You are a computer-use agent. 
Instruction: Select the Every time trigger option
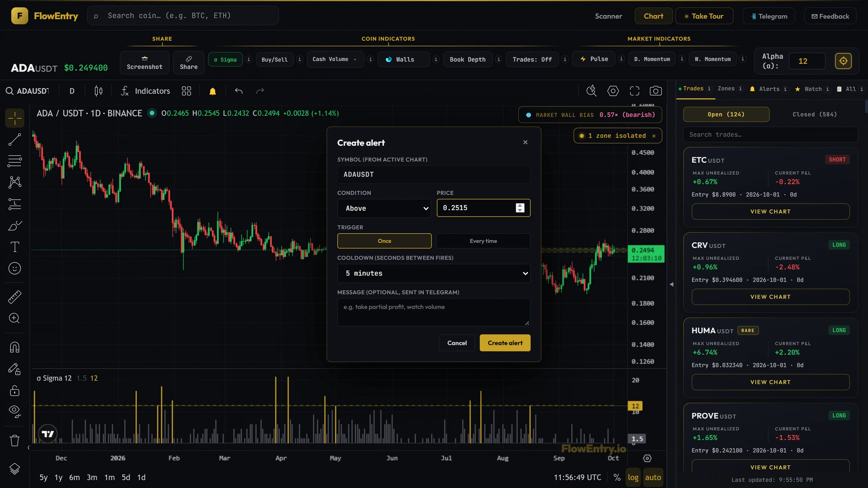[x=483, y=241]
